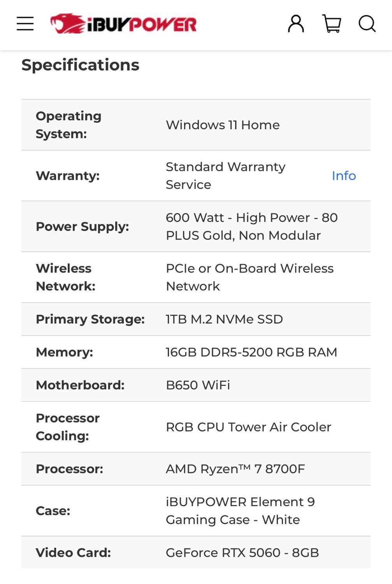Click the warranty Info link
This screenshot has width=392, height=584.
point(344,176)
